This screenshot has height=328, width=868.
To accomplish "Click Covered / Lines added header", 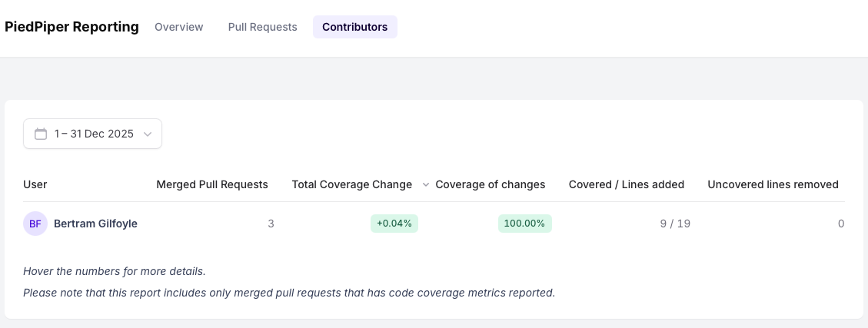I will pyautogui.click(x=626, y=184).
